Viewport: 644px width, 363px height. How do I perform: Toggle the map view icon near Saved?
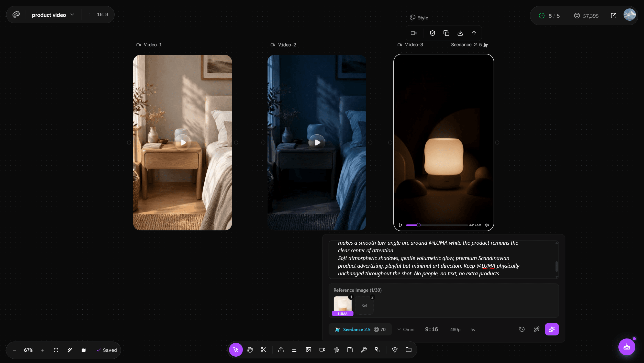[x=84, y=350]
